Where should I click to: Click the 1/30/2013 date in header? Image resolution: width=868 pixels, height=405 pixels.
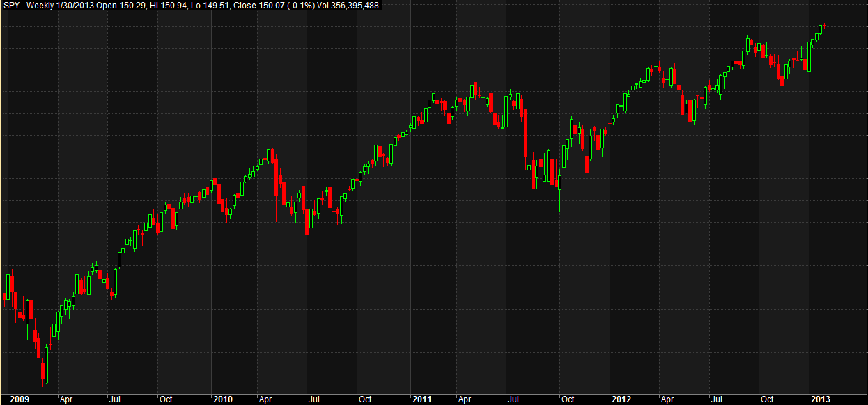pyautogui.click(x=75, y=6)
